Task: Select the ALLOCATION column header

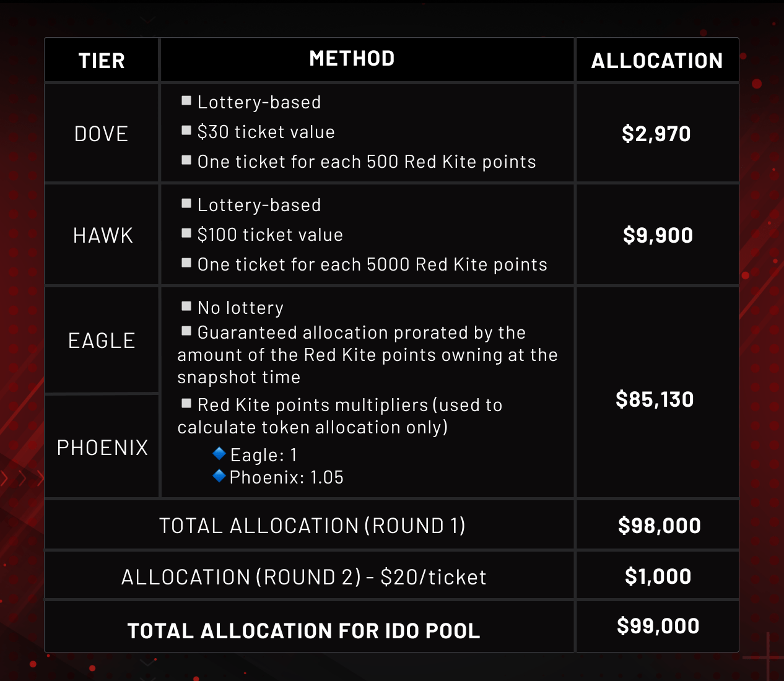Action: coord(657,61)
